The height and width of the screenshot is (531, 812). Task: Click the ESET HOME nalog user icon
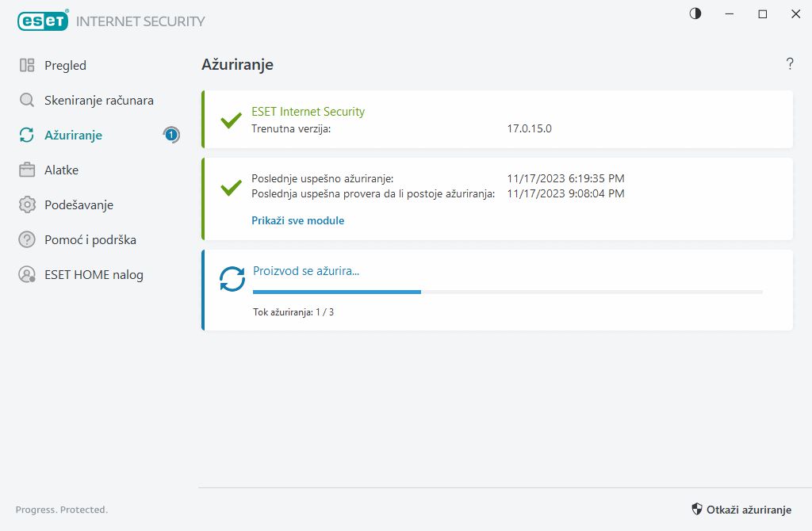pyautogui.click(x=27, y=275)
